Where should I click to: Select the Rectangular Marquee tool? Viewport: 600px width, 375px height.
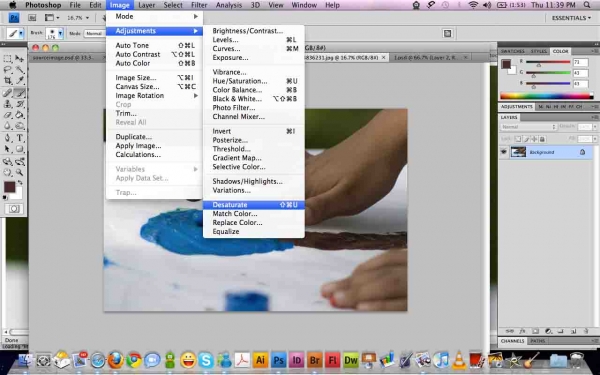(x=8, y=59)
